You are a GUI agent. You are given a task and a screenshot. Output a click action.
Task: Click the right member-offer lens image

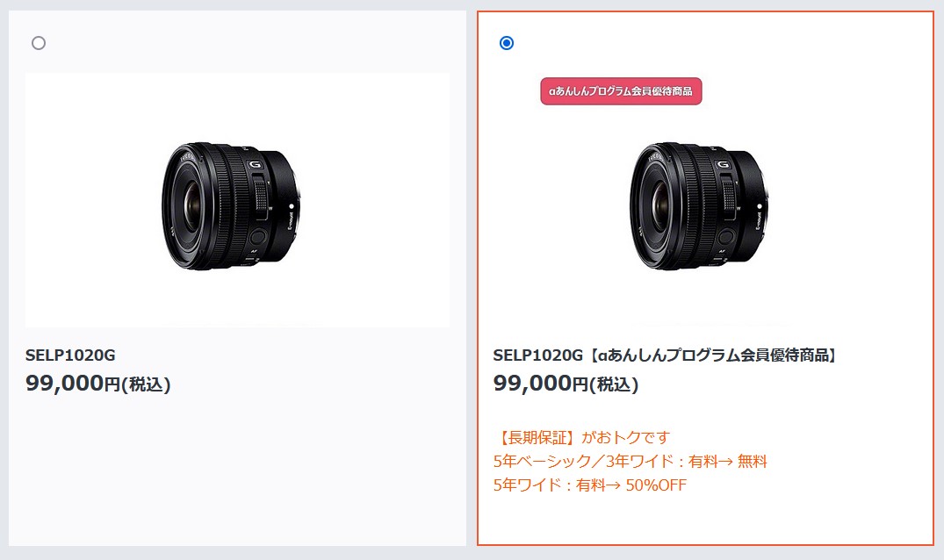pos(699,205)
